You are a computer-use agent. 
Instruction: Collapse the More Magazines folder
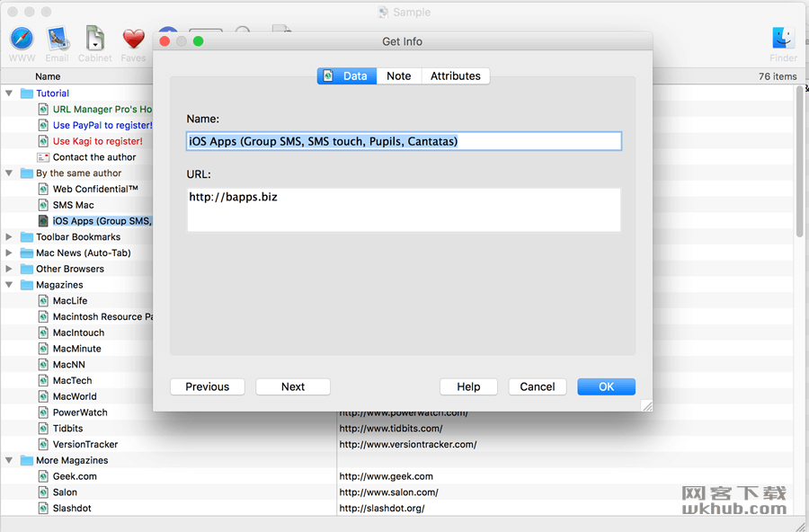(x=9, y=461)
